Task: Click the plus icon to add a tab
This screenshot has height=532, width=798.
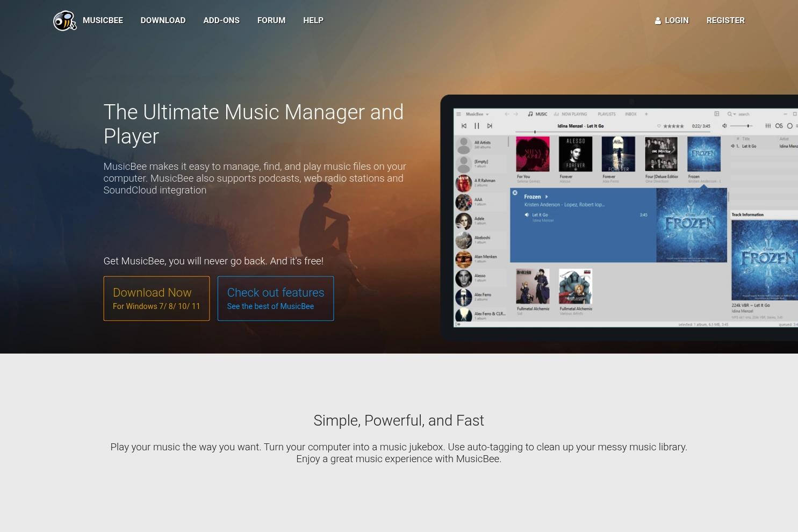Action: point(646,114)
